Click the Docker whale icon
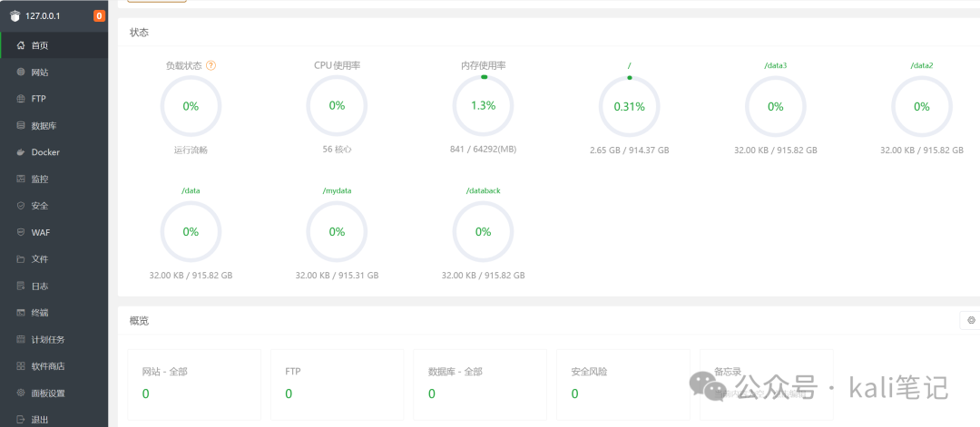The width and height of the screenshot is (980, 427). (x=21, y=152)
